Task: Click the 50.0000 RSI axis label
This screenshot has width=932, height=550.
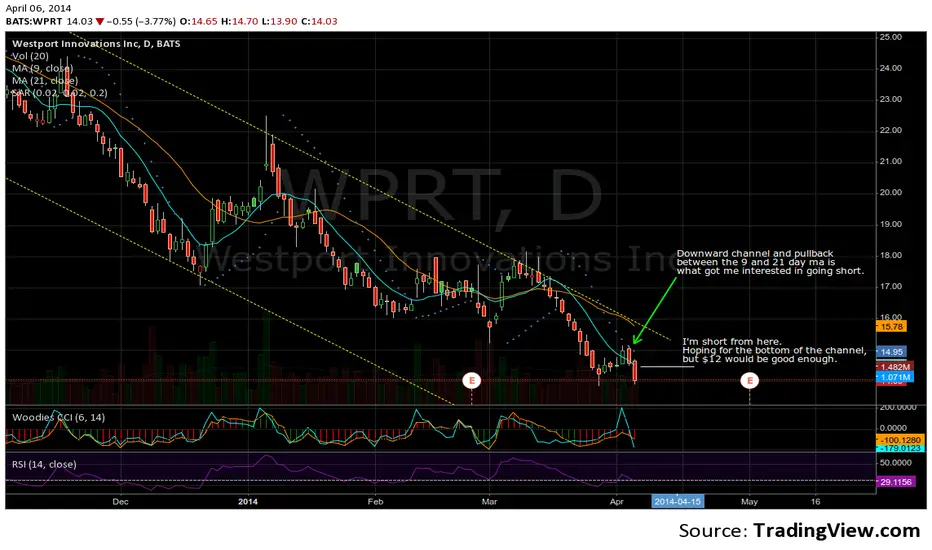Action: coord(895,462)
